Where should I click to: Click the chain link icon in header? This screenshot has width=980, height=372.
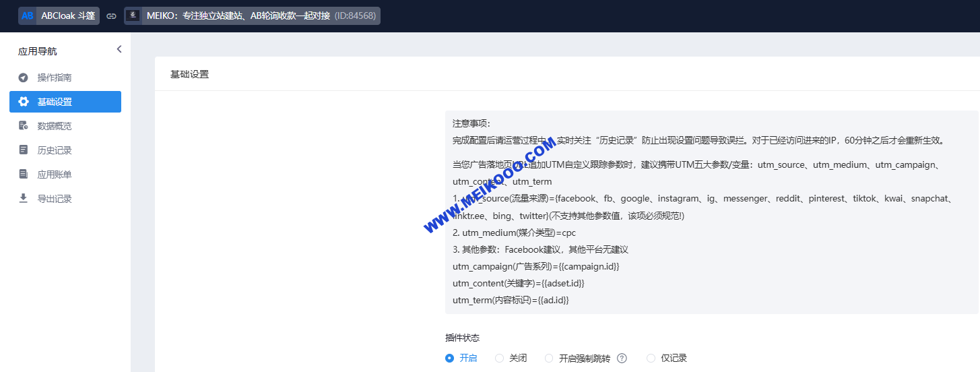pyautogui.click(x=112, y=15)
